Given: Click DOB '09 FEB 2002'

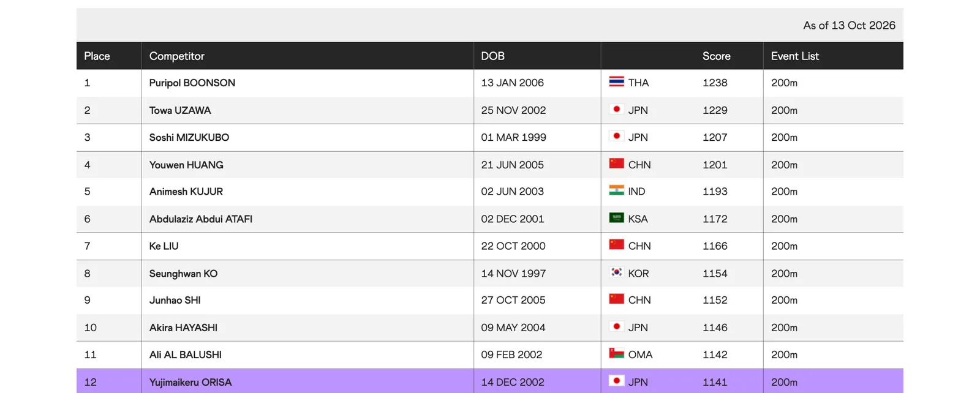Looking at the screenshot, I should coord(512,354).
